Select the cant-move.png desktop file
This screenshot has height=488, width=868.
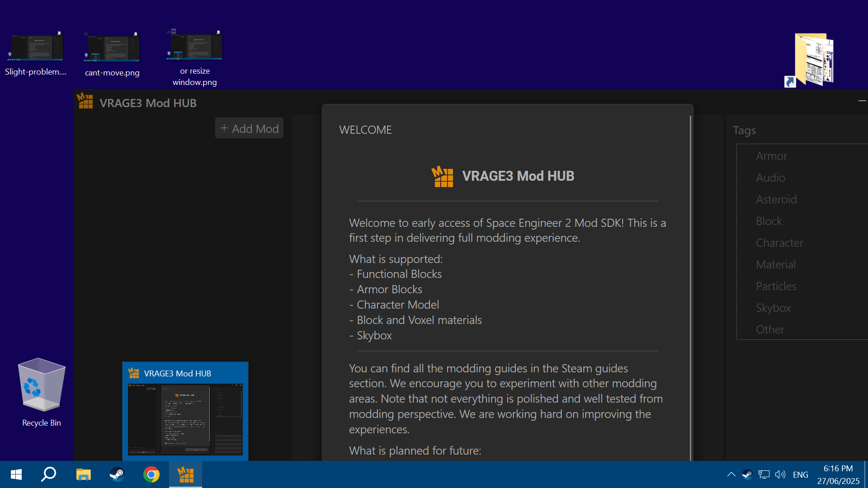tap(112, 53)
